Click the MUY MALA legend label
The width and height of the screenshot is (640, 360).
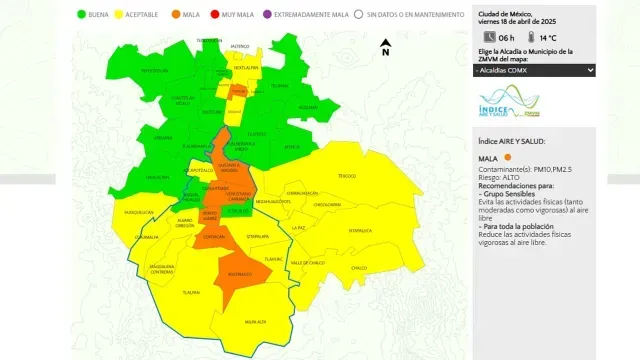pyautogui.click(x=238, y=15)
